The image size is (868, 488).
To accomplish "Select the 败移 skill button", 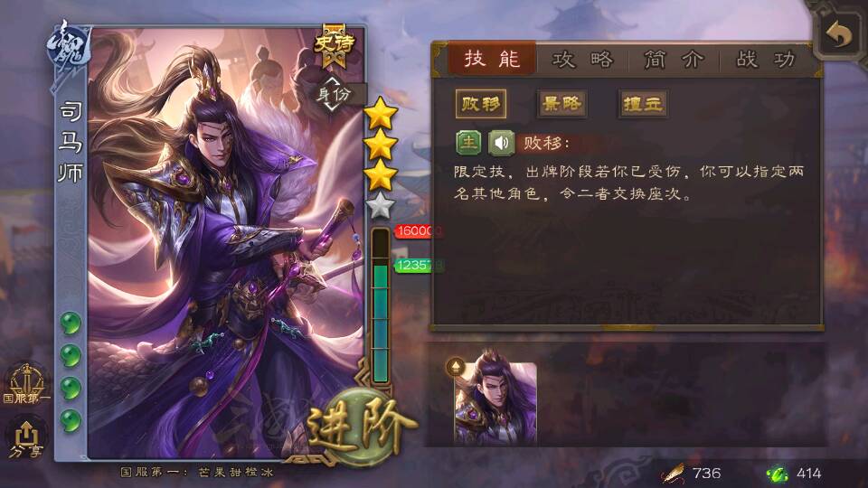I will [x=480, y=104].
